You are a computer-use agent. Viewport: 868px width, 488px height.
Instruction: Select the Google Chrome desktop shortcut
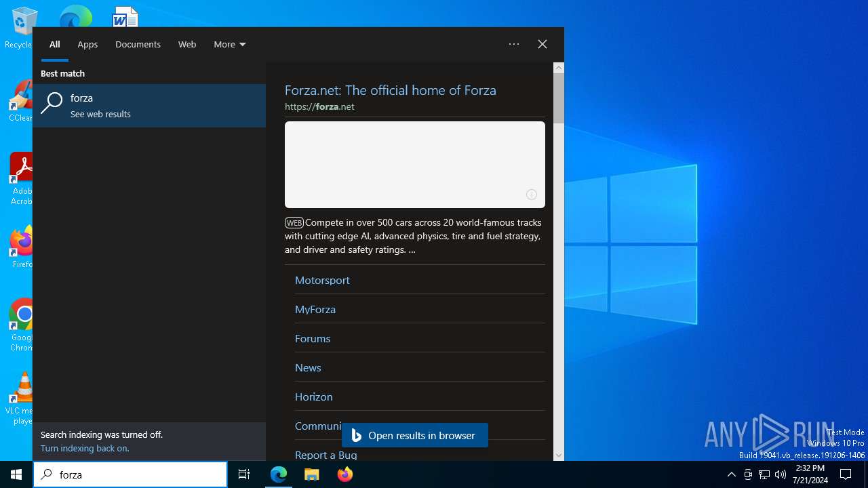pos(22,325)
